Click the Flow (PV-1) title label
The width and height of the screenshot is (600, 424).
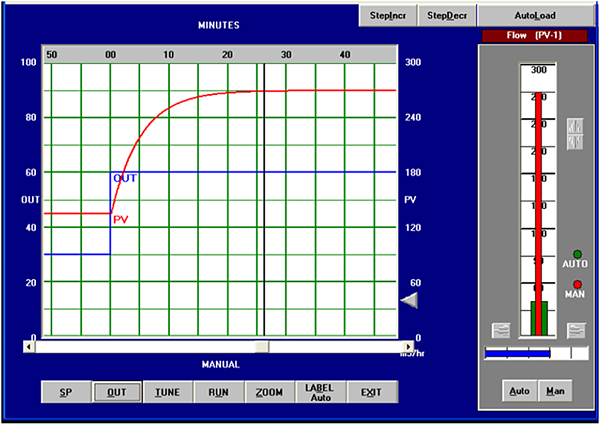[x=534, y=36]
